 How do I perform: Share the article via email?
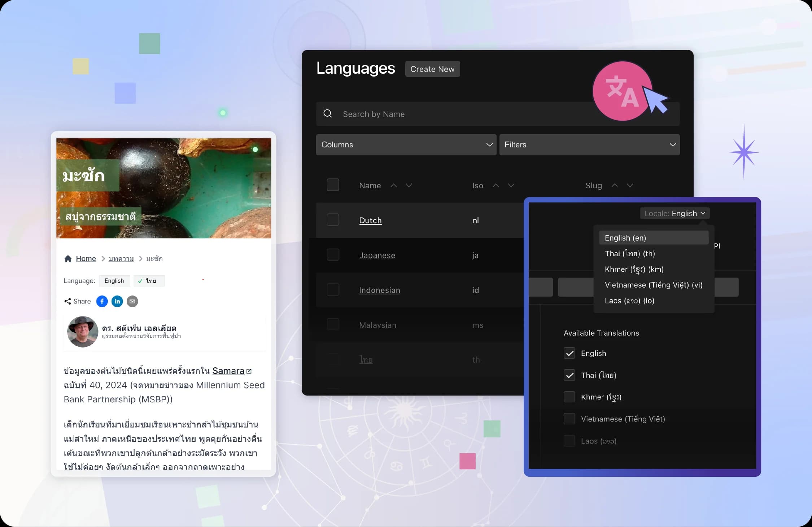[132, 301]
